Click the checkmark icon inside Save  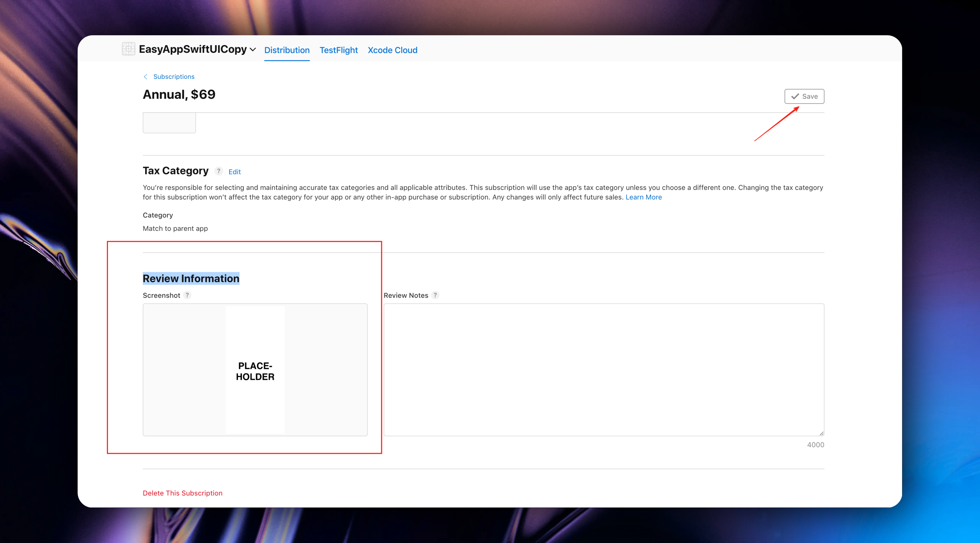tap(795, 96)
